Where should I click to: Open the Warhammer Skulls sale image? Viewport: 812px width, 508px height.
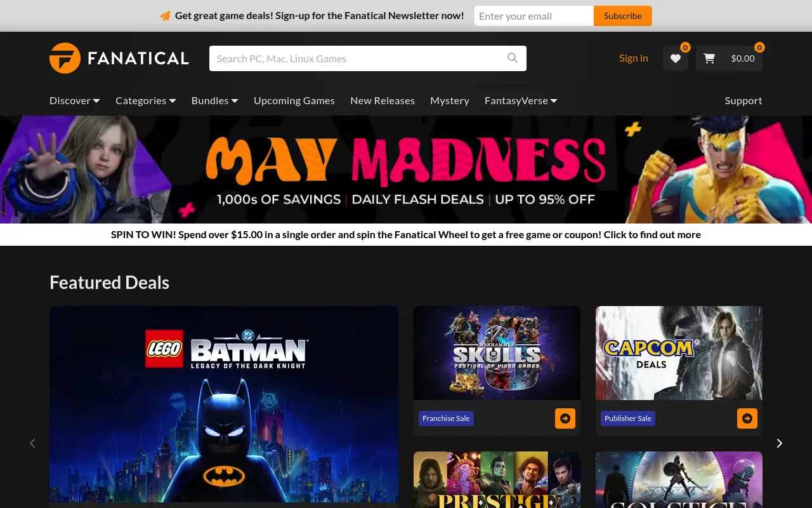pyautogui.click(x=497, y=353)
